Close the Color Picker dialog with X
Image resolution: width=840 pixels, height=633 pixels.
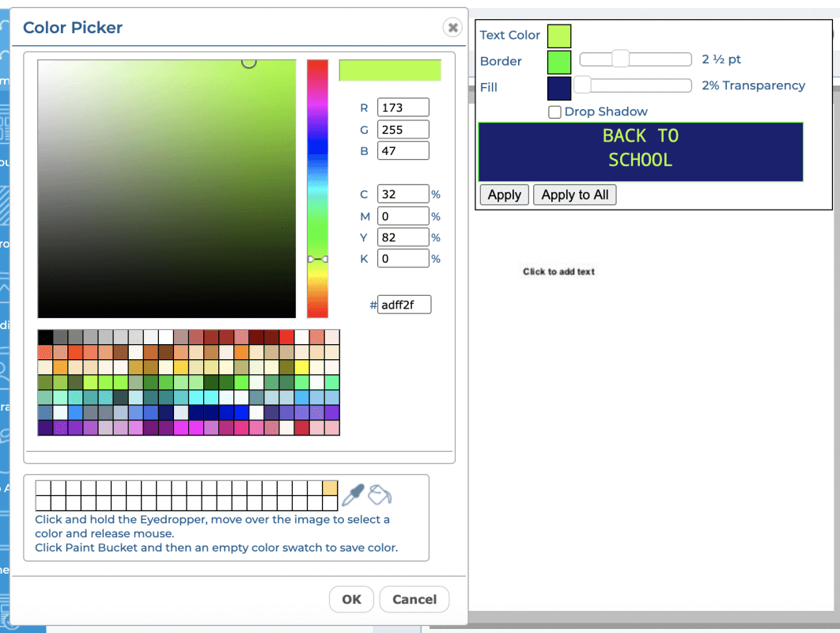[x=452, y=28]
